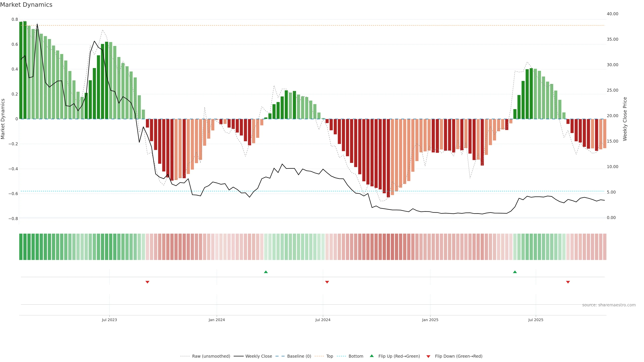Click the first green flip-up marker near April 2024
The width and height of the screenshot is (644, 362).
click(266, 272)
